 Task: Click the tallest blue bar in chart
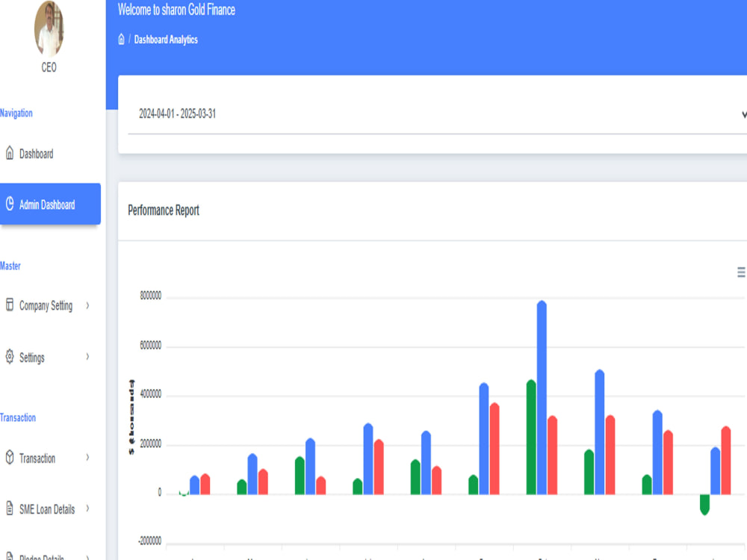[542, 397]
